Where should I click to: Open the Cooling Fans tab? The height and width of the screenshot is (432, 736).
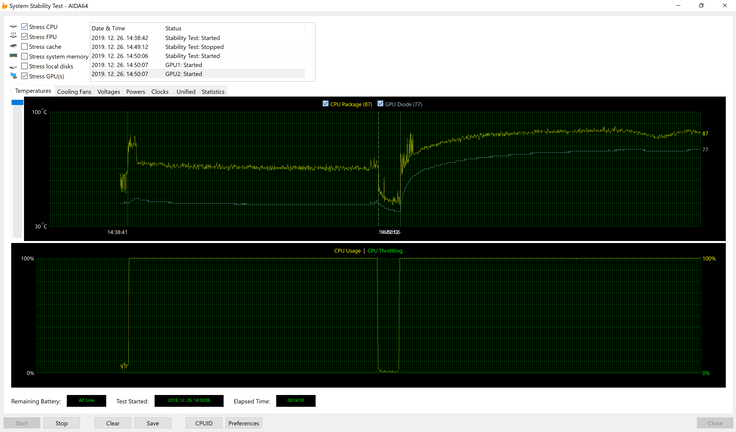[74, 92]
